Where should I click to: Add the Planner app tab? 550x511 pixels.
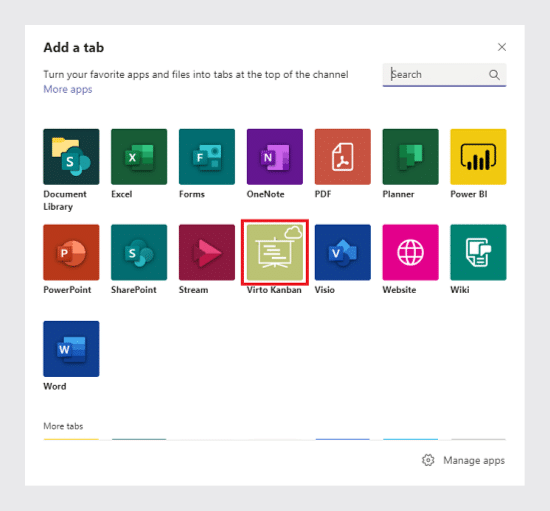(x=410, y=157)
